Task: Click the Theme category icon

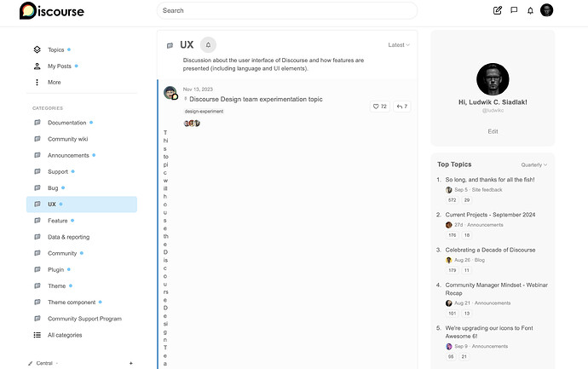Action: point(37,285)
